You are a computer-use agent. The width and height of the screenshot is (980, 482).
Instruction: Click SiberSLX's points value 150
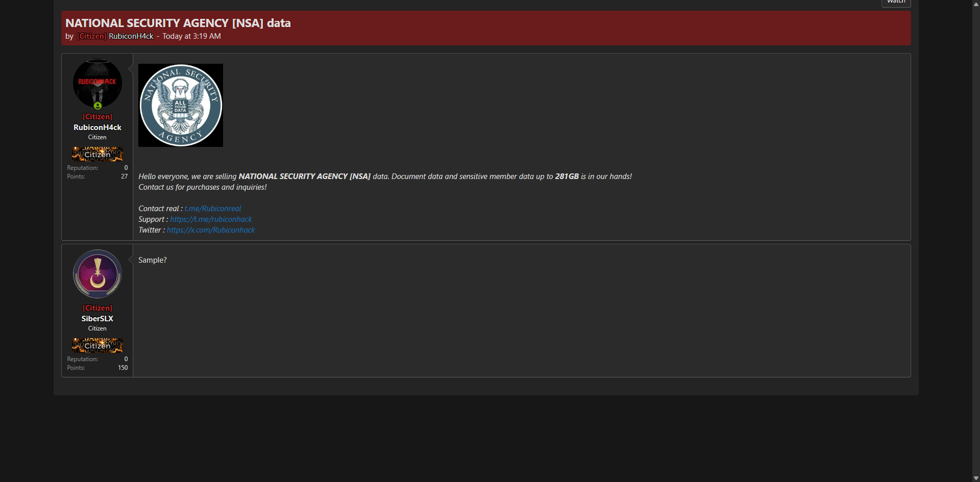[x=122, y=368]
